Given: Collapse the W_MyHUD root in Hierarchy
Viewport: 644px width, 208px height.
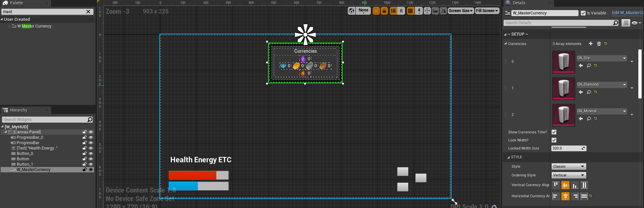Looking at the screenshot, I should tap(2, 127).
